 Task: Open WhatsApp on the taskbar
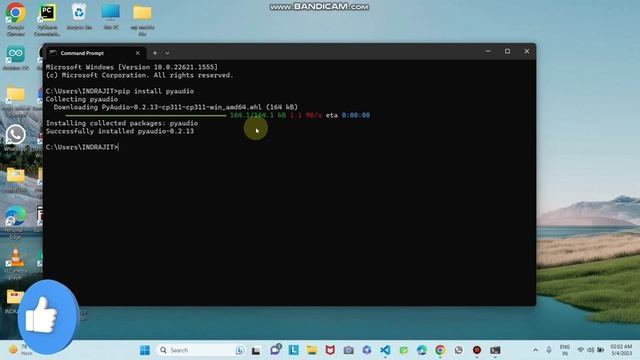[458, 350]
